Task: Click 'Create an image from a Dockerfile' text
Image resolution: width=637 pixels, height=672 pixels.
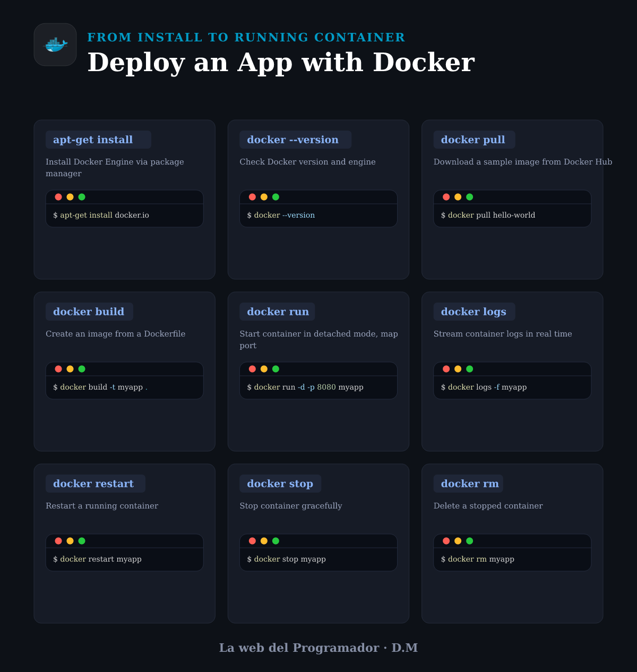Action: pyautogui.click(x=116, y=334)
